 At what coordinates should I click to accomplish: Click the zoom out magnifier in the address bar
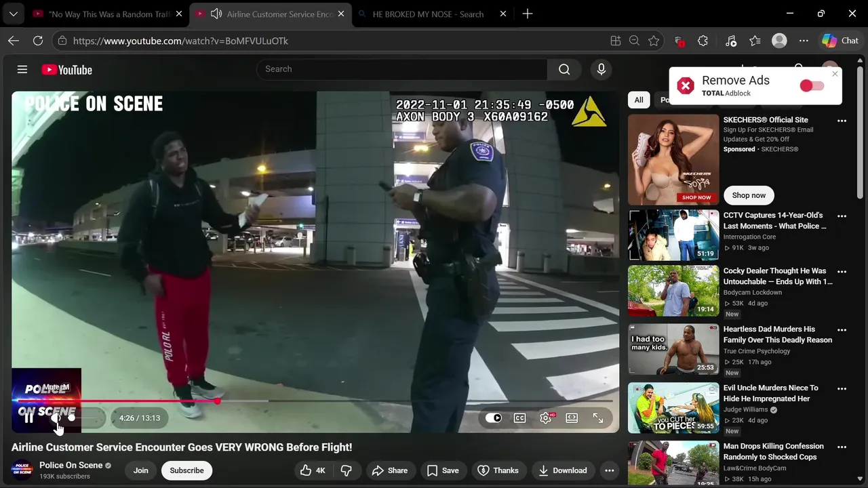pyautogui.click(x=634, y=41)
